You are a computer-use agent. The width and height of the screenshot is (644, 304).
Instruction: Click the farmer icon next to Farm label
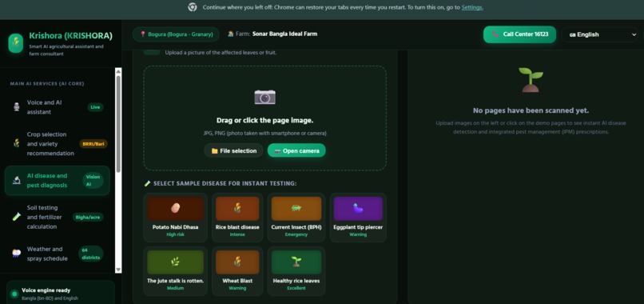(230, 34)
